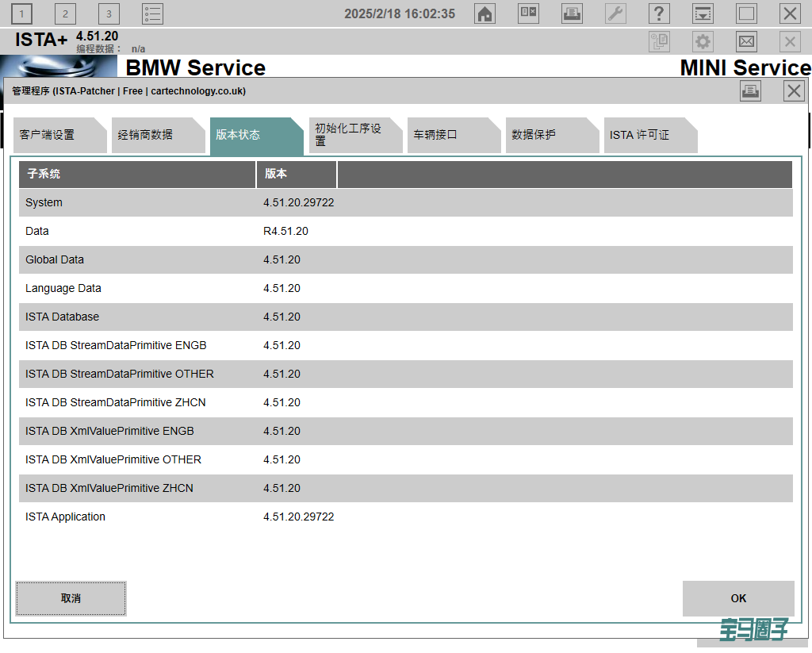Image resolution: width=812 pixels, height=653 pixels.
Task: Click the home icon in top toolbar
Action: (485, 13)
